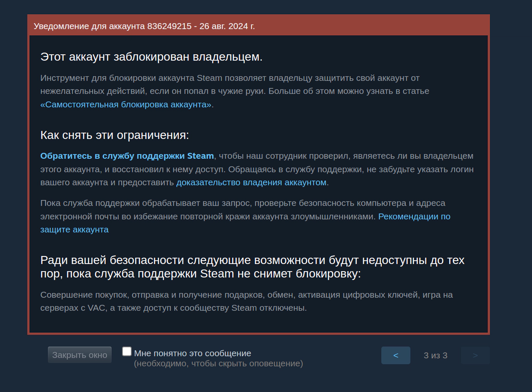The height and width of the screenshot is (392, 532).
Task: Open the 'доказательство владения аккаунтом' link
Action: [x=251, y=182]
